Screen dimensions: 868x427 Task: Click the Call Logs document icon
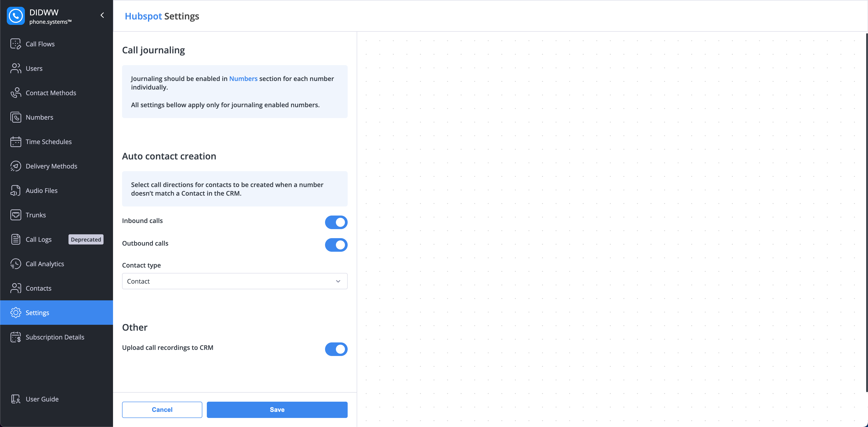[16, 239]
